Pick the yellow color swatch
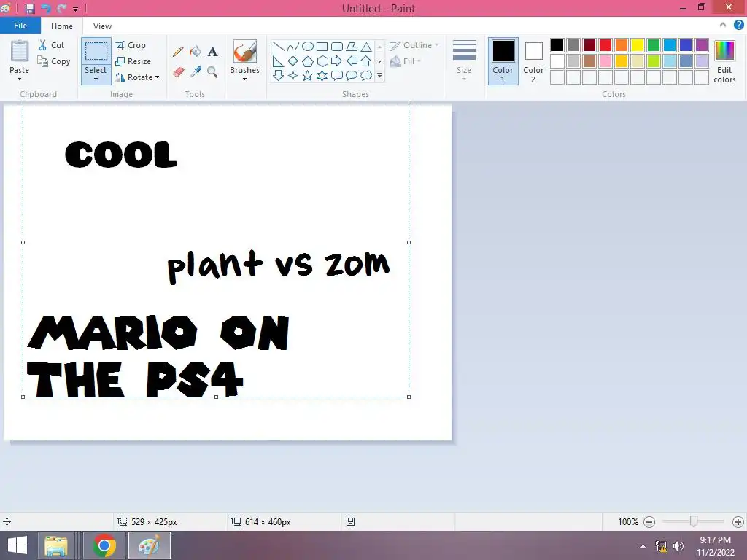747x560 pixels. pos(638,45)
